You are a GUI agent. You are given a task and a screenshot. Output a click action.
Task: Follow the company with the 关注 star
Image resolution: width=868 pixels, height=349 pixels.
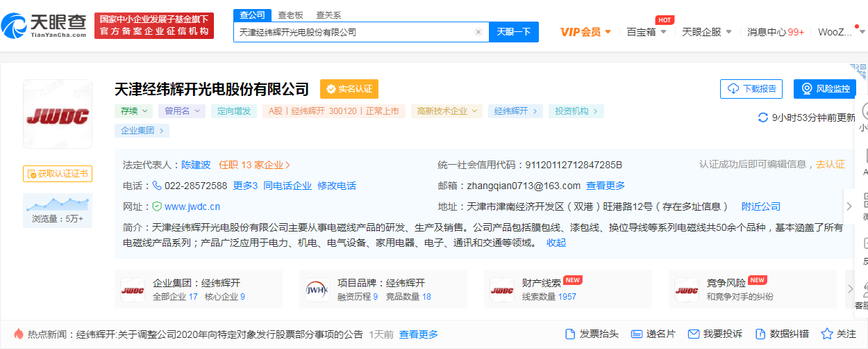pos(839,334)
